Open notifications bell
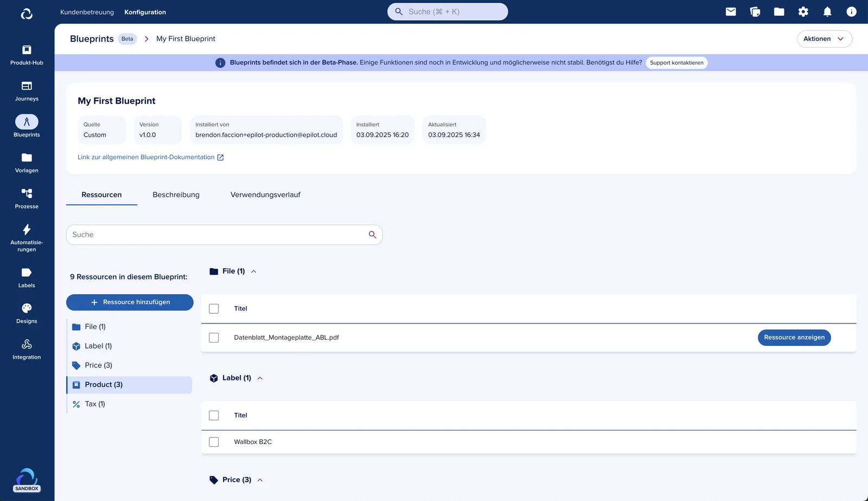This screenshot has width=868, height=501. click(x=827, y=11)
